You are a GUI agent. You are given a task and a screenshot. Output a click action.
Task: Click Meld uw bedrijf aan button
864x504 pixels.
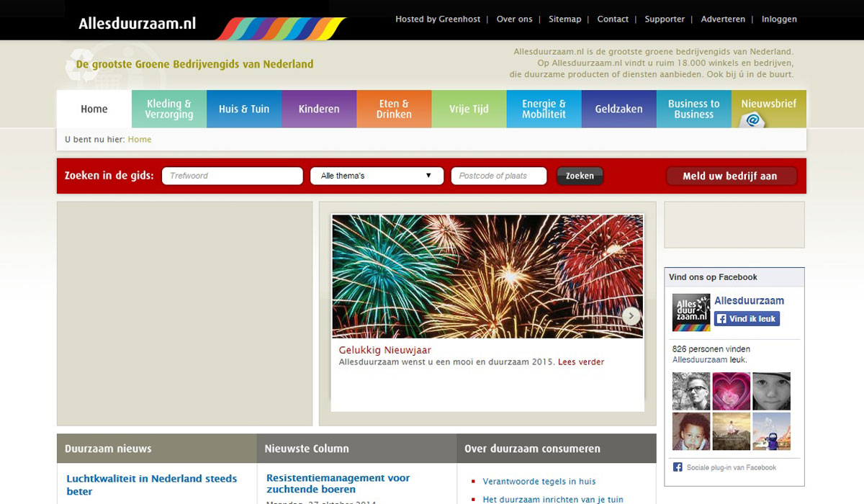(730, 176)
